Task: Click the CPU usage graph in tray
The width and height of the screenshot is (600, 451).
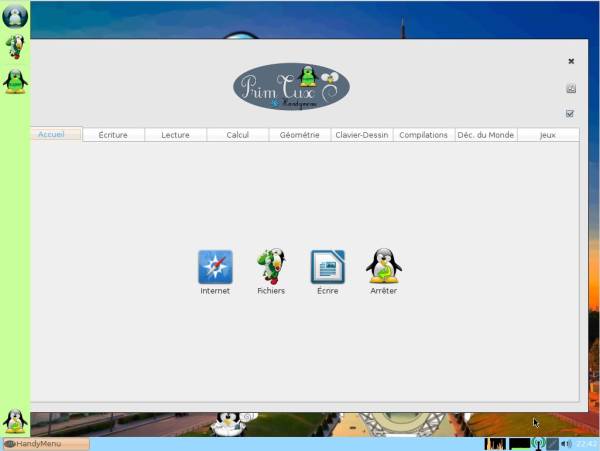Action: click(495, 444)
